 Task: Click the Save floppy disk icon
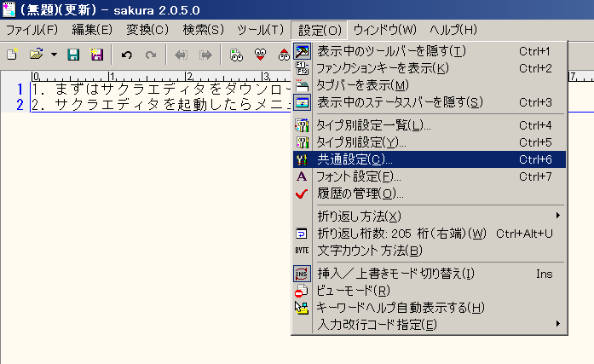73,55
